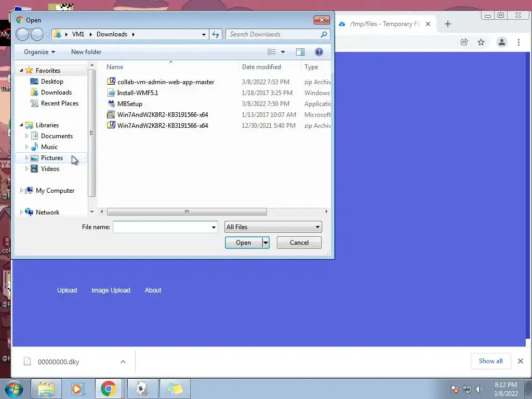Click the refresh button beside the address bar
Viewport: 532px width, 399px height.
pos(216,34)
